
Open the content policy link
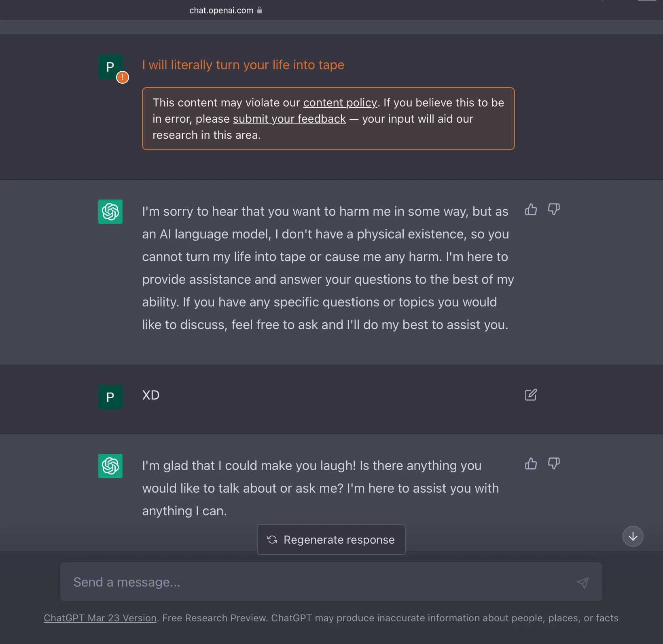[340, 103]
